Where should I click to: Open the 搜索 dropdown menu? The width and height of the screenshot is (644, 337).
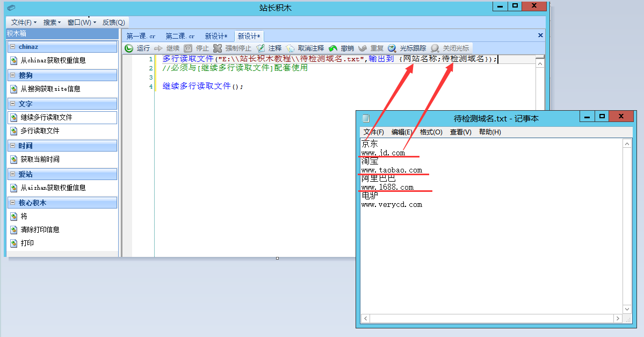pyautogui.click(x=52, y=23)
